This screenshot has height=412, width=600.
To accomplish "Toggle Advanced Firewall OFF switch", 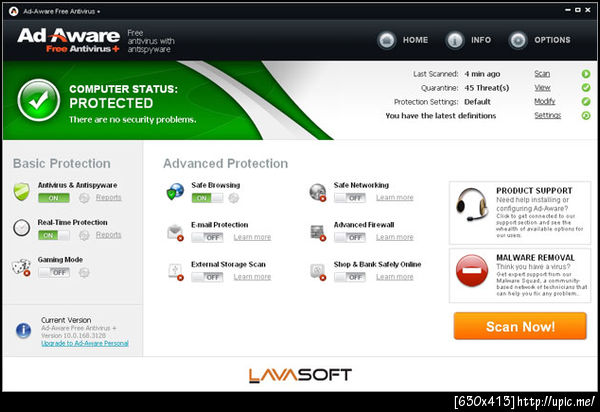I will point(350,237).
